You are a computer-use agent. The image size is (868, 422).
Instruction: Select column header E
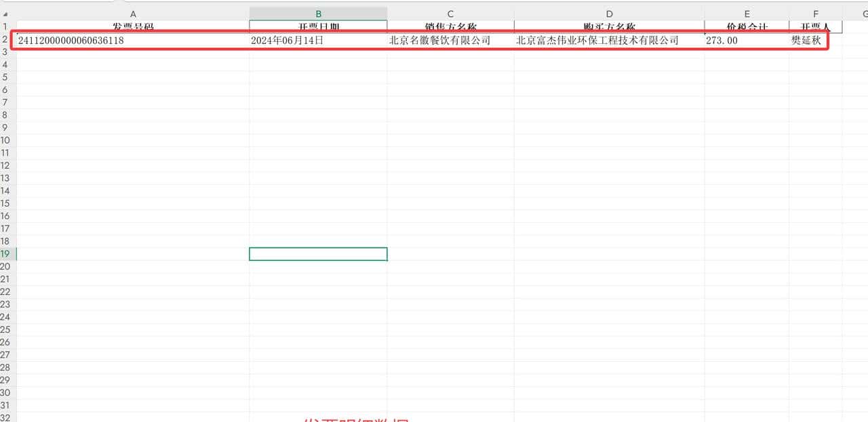(x=747, y=13)
